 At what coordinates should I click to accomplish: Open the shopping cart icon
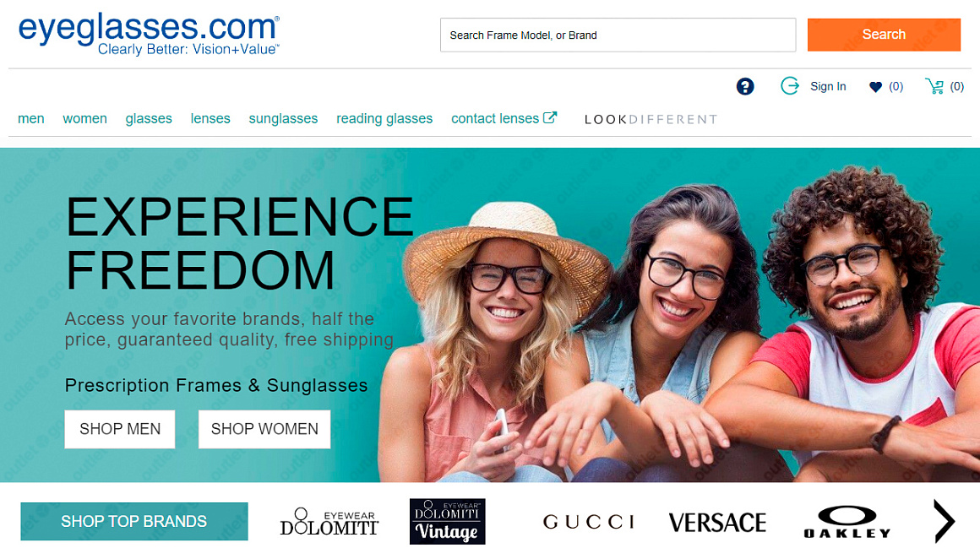click(934, 86)
